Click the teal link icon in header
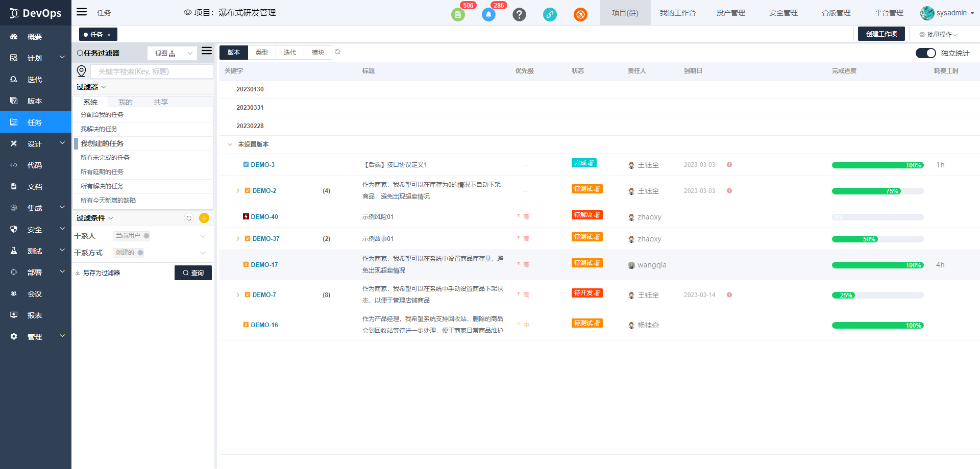This screenshot has width=980, height=469. 550,15
